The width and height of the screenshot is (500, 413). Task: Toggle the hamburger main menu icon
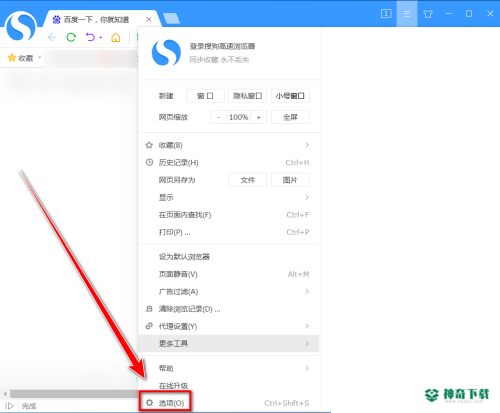[x=407, y=14]
